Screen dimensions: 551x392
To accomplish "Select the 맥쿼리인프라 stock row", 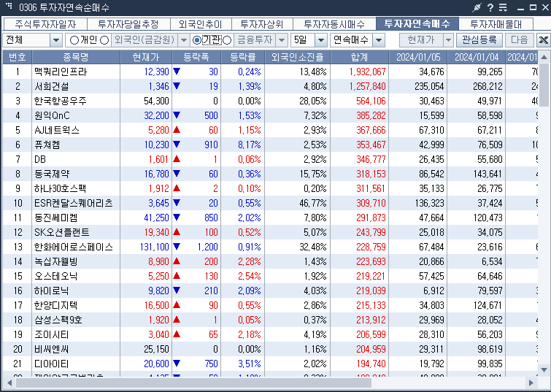I will [x=270, y=72].
